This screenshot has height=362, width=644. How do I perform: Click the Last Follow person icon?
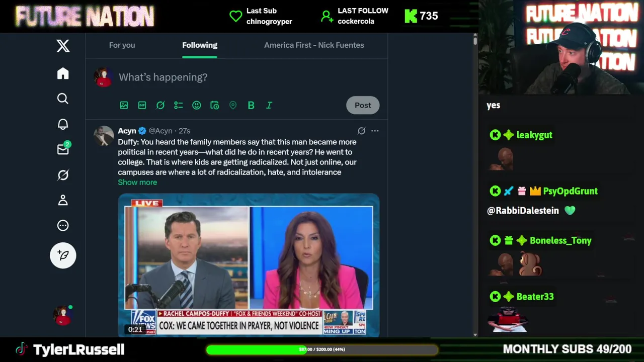[327, 17]
